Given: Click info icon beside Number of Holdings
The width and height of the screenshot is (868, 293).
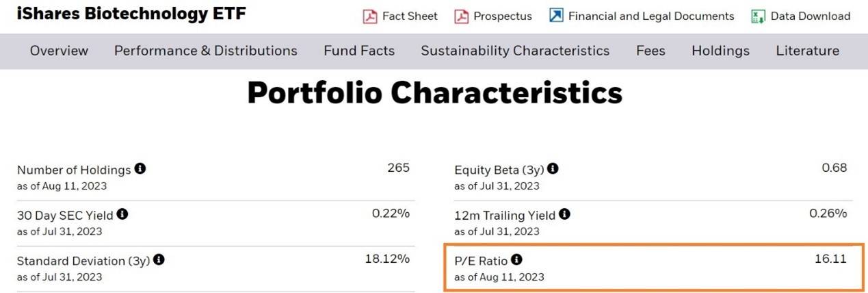Looking at the screenshot, I should tap(140, 168).
